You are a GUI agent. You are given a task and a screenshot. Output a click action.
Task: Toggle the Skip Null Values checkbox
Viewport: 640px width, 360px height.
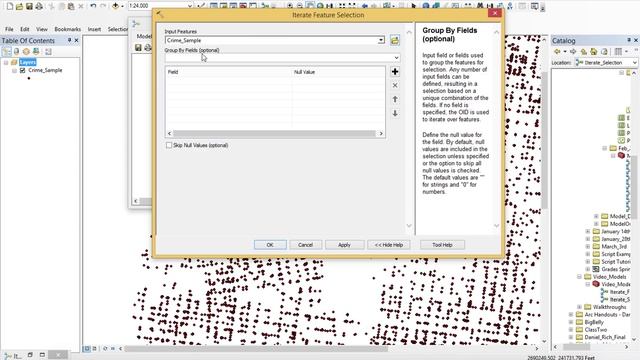[169, 145]
